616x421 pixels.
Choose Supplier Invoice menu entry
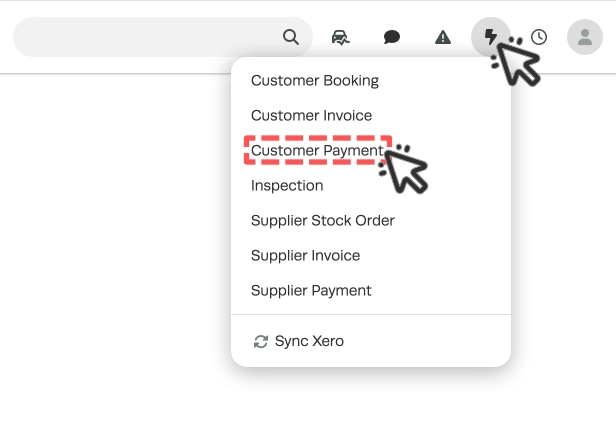click(305, 255)
